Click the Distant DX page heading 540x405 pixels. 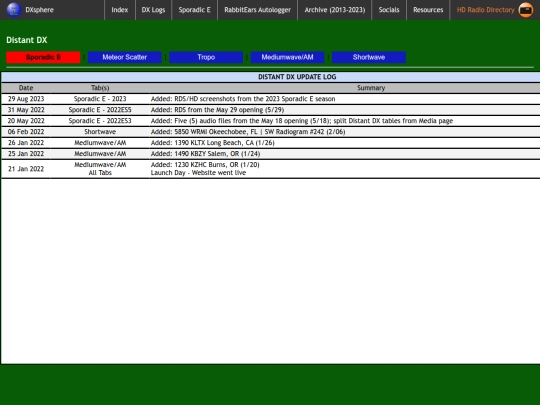point(27,40)
